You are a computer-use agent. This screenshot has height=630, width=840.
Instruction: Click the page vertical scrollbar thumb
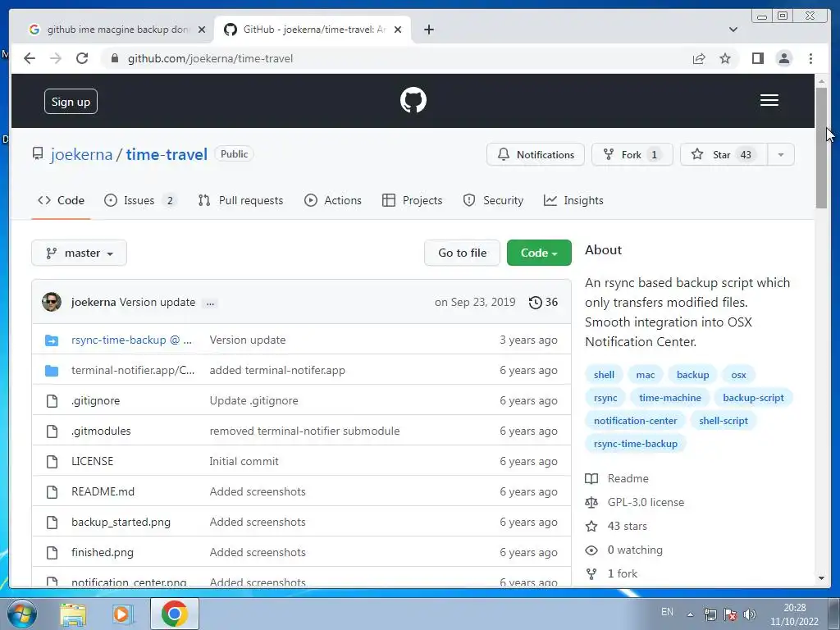pyautogui.click(x=821, y=148)
